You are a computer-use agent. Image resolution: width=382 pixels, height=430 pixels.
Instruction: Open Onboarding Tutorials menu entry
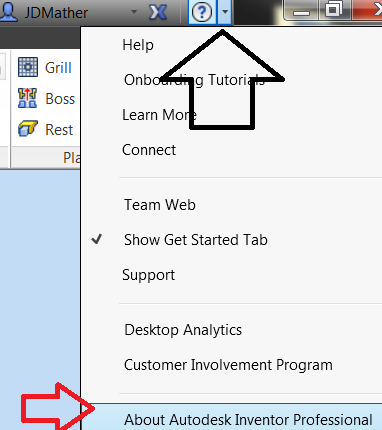[194, 80]
